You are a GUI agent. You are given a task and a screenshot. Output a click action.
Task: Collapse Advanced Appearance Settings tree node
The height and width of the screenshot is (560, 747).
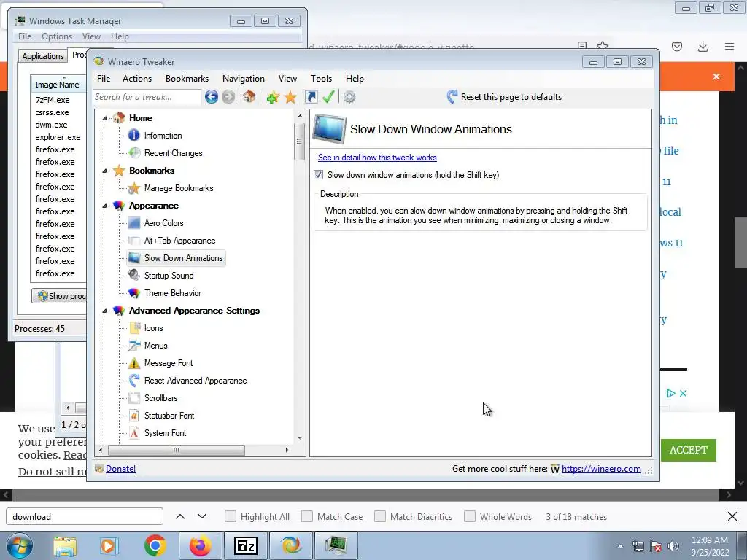tap(105, 311)
